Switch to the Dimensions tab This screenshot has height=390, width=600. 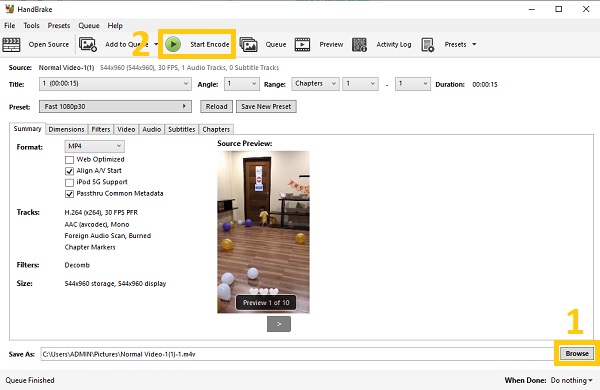pos(66,129)
